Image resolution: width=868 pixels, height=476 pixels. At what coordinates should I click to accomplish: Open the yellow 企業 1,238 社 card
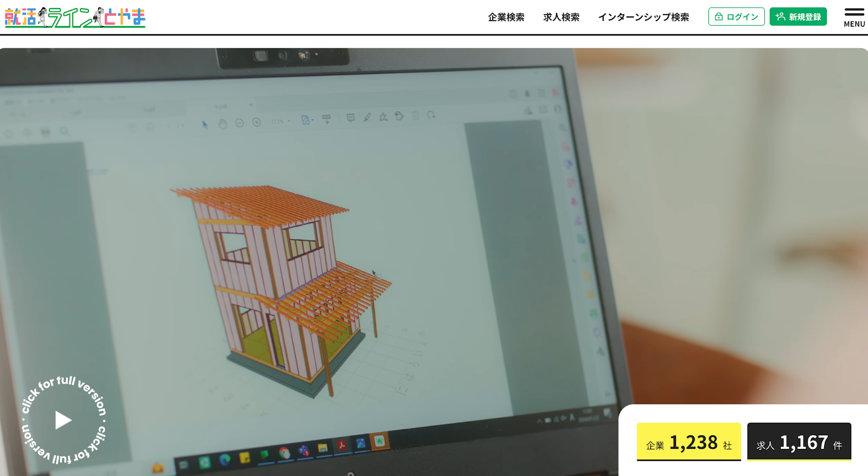pos(689,442)
